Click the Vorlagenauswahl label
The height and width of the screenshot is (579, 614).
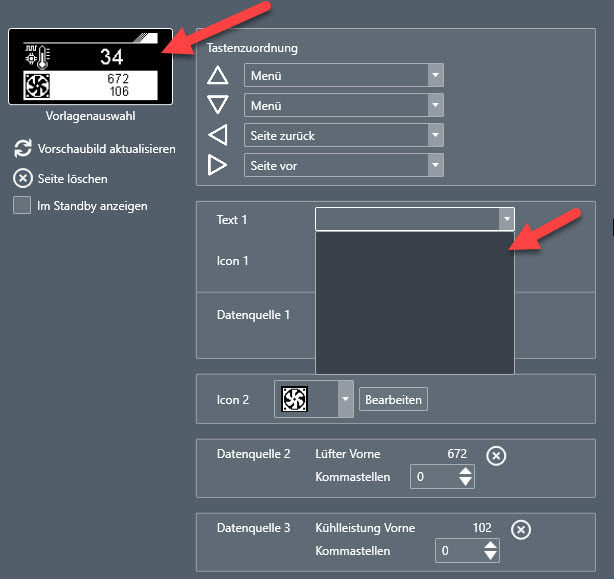[x=90, y=116]
